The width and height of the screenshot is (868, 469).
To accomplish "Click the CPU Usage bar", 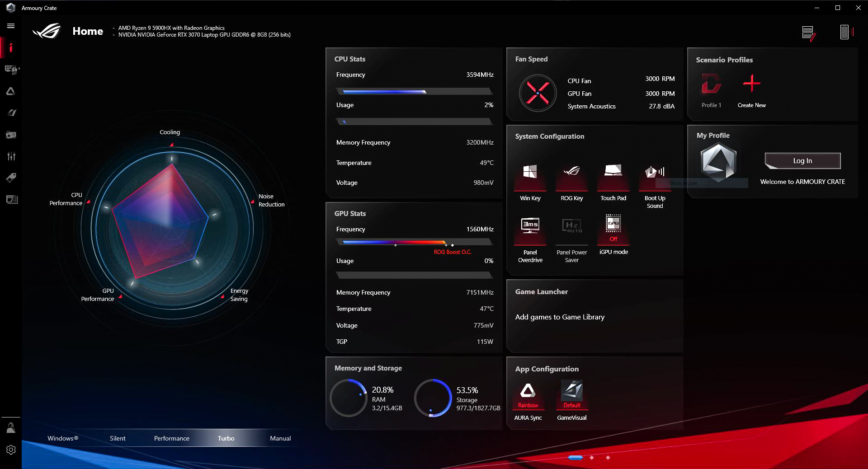I will point(414,122).
